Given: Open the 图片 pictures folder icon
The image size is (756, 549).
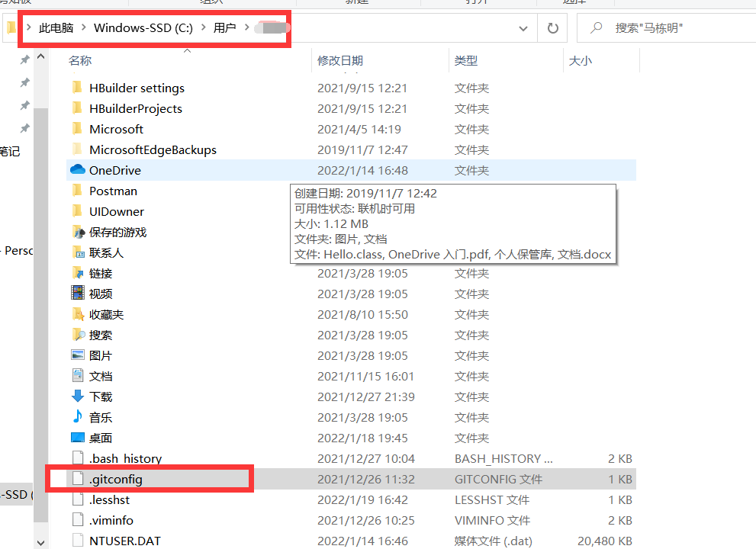Looking at the screenshot, I should (76, 355).
